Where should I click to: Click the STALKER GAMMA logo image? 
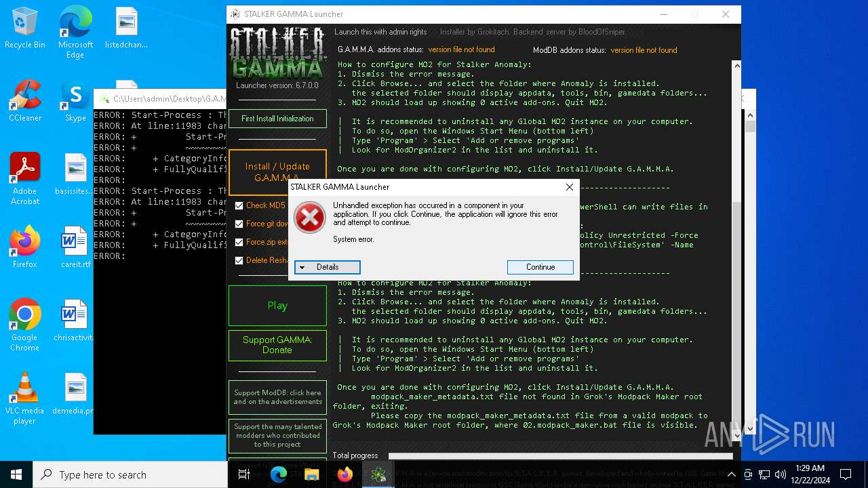coord(277,53)
